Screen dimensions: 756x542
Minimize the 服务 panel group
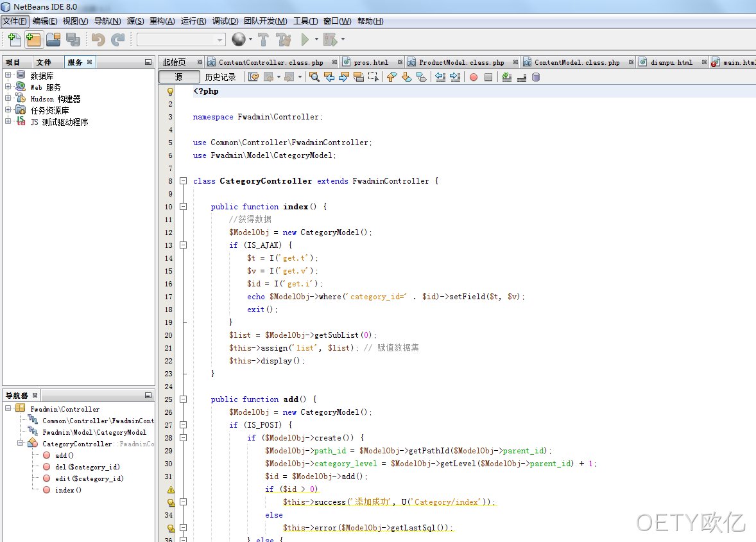coord(148,62)
